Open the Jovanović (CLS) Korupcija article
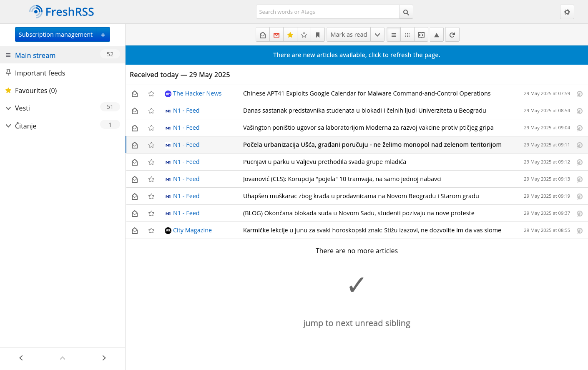 (342, 179)
